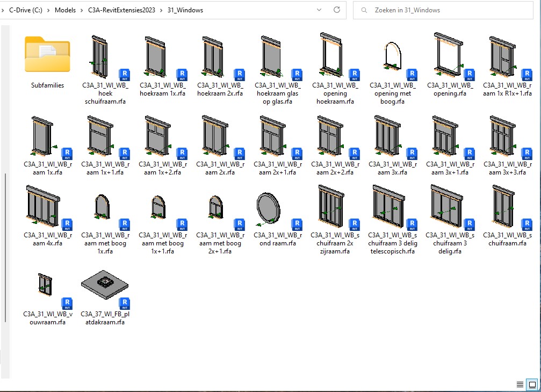Open the Subfamilies folder

click(47, 56)
